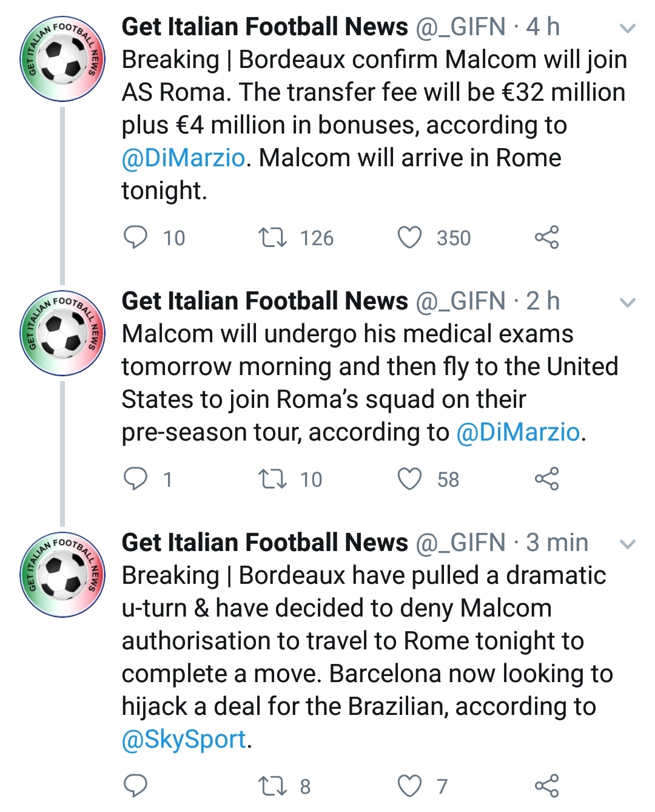Open options chevron on the 2 h tweet
Viewport: 655px width, 812px height.
[x=628, y=302]
